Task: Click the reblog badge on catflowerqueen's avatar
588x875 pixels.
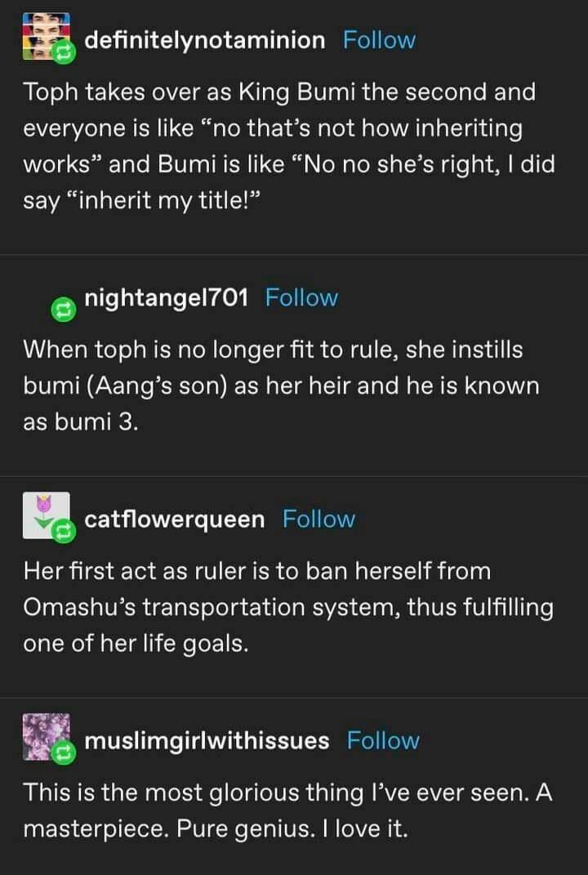Action: (62, 533)
